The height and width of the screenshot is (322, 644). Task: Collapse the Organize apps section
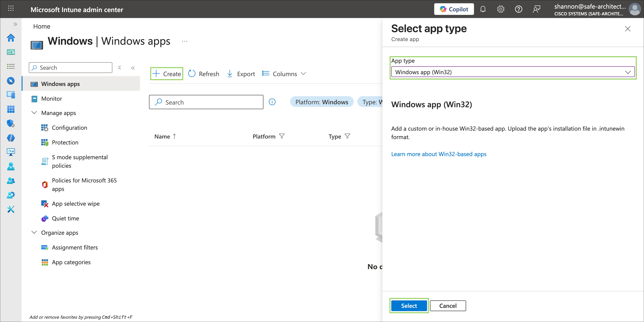(34, 232)
